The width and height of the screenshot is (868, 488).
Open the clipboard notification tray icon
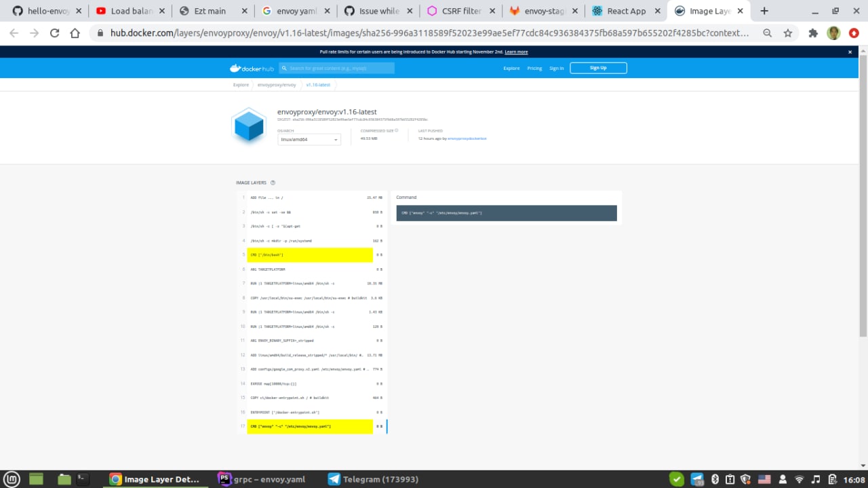tap(730, 479)
